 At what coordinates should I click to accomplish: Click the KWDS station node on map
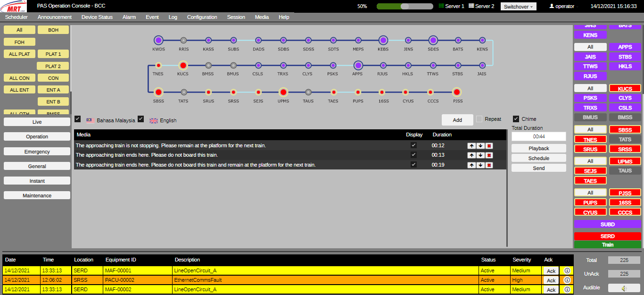point(158,40)
